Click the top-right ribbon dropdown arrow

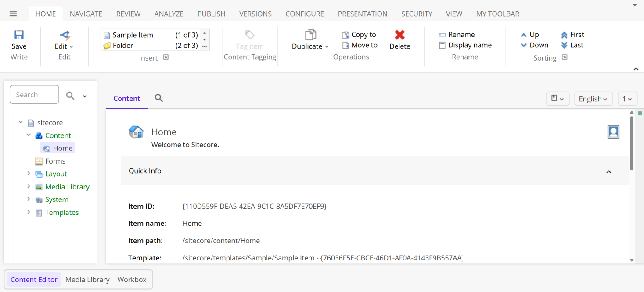[635, 5]
